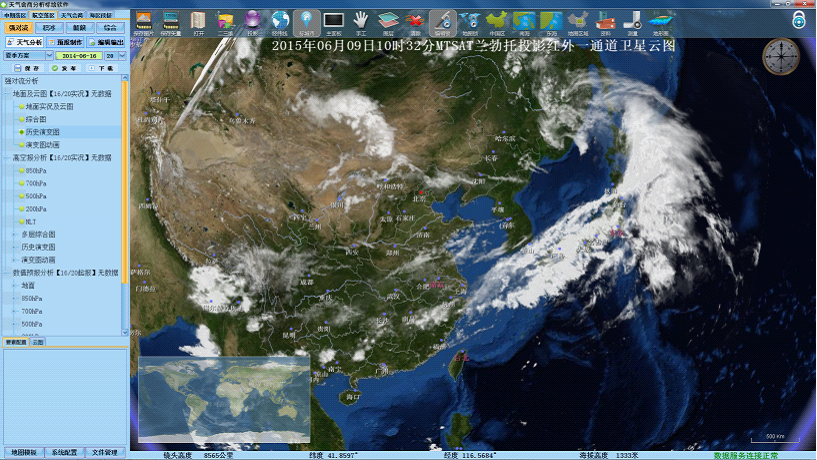This screenshot has height=460, width=817.
Task: Expand the 多层综合图 node
Action: click(14, 234)
